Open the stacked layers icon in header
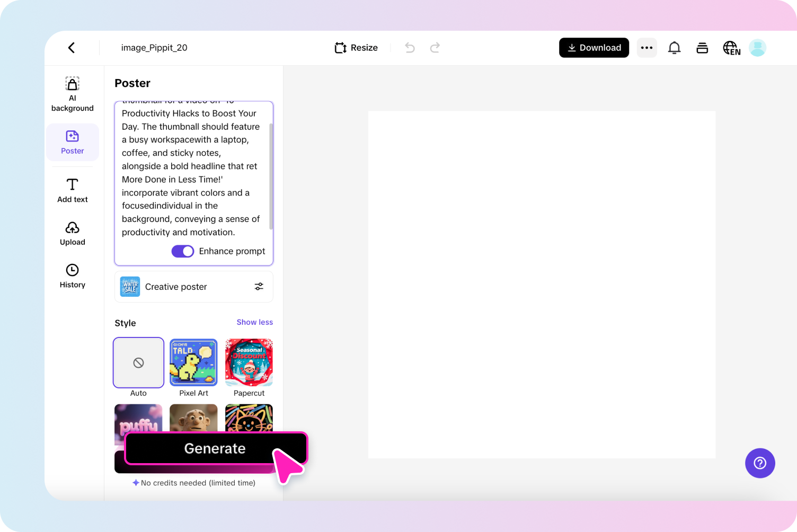This screenshot has height=532, width=797. click(702, 48)
